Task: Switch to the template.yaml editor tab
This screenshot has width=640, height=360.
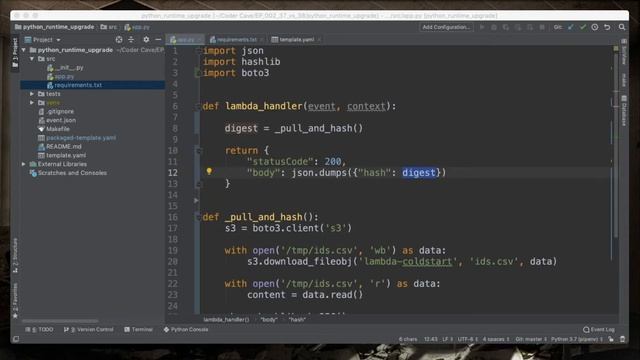Action: pyautogui.click(x=296, y=40)
